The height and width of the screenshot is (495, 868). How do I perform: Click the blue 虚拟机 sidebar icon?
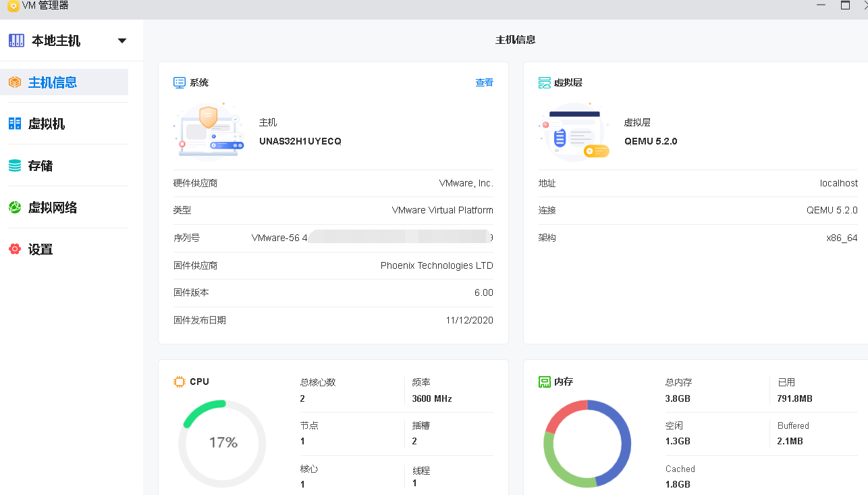[15, 124]
